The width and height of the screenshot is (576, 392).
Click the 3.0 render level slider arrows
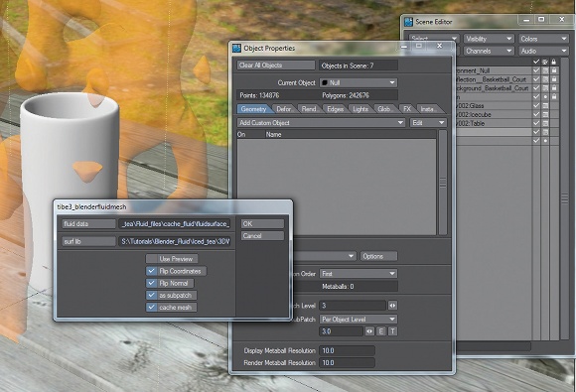[x=369, y=331]
